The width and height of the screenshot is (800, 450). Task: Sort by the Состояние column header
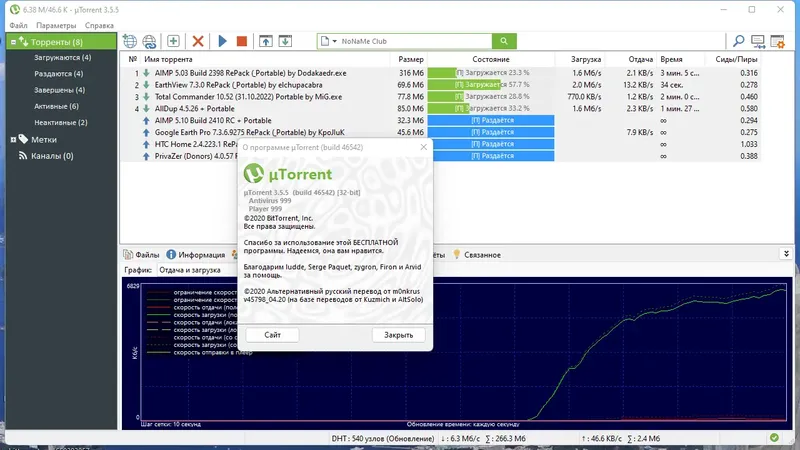coord(491,59)
